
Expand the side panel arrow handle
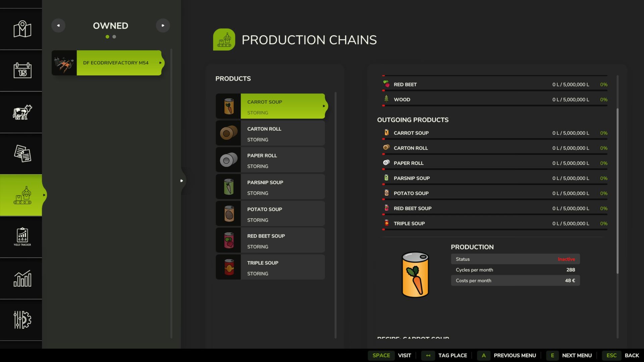182,181
